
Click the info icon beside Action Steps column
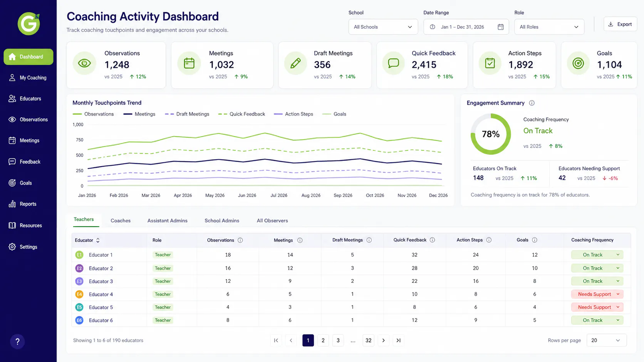click(489, 240)
